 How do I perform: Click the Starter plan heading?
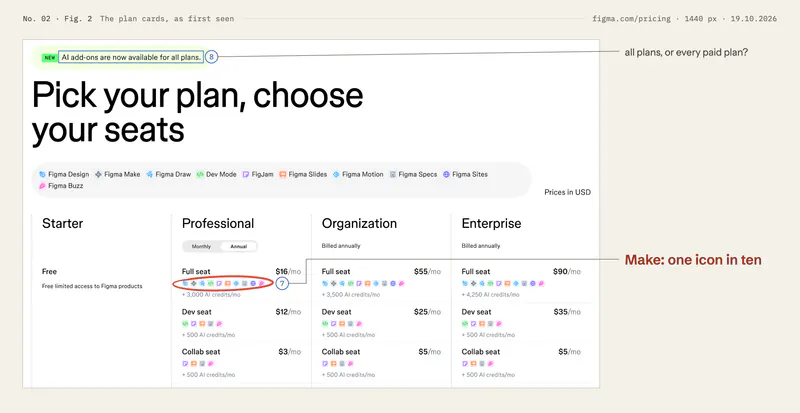click(x=63, y=224)
